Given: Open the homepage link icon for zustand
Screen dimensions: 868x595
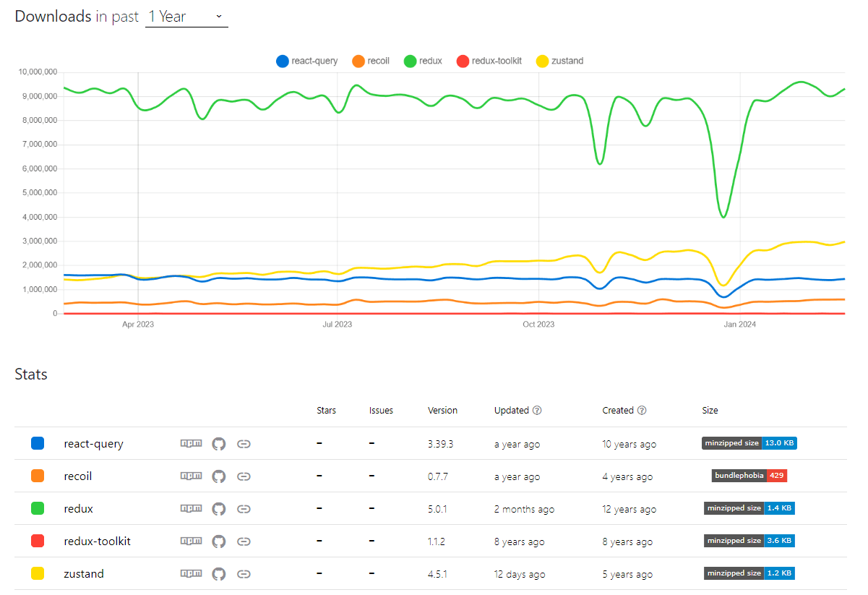Looking at the screenshot, I should (244, 574).
